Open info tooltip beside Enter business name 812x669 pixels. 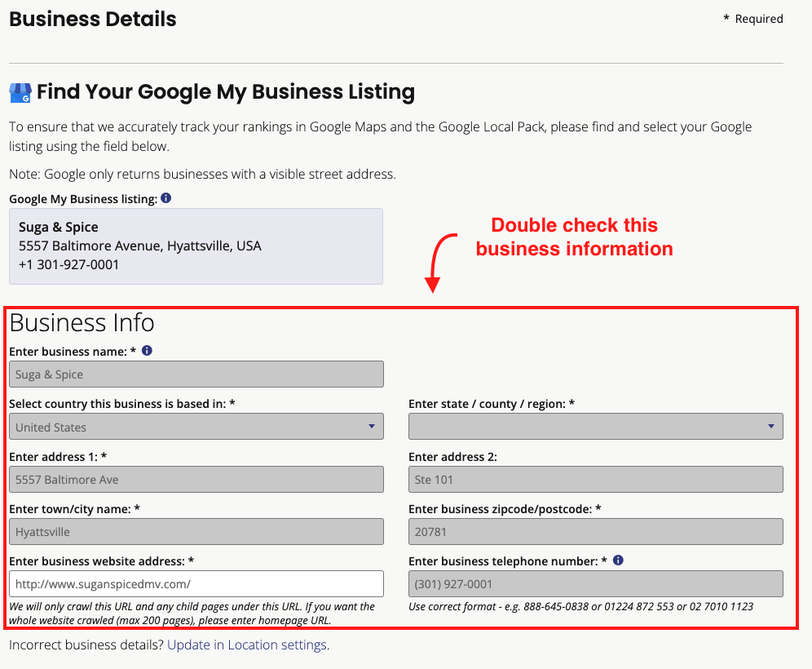[147, 351]
